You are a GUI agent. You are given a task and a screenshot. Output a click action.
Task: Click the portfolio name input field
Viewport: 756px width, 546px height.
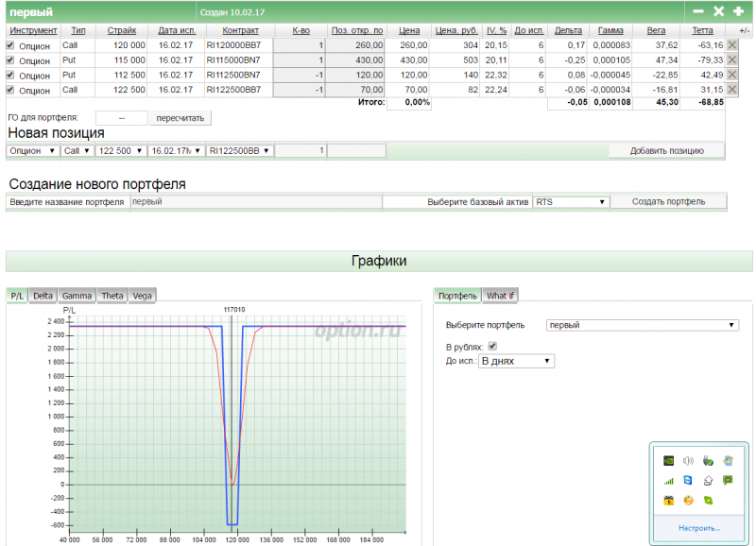coord(255,201)
